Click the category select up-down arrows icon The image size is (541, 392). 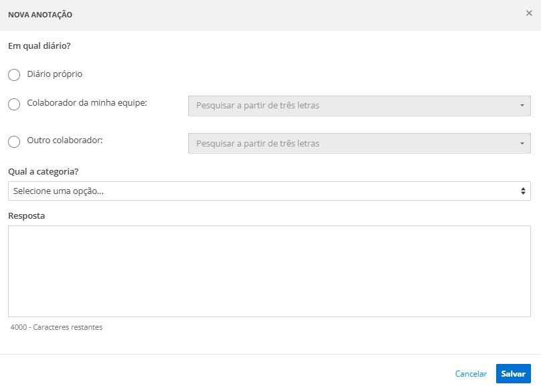pos(523,191)
